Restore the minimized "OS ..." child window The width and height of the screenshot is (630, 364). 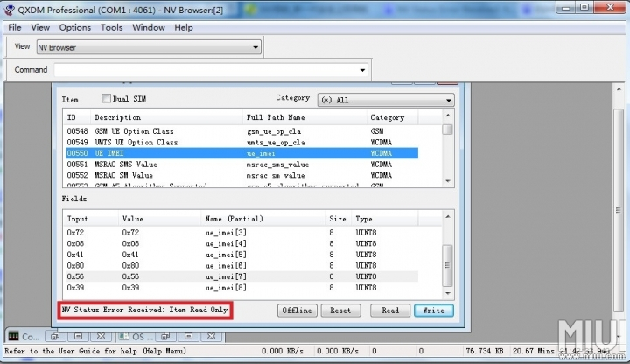(x=164, y=336)
